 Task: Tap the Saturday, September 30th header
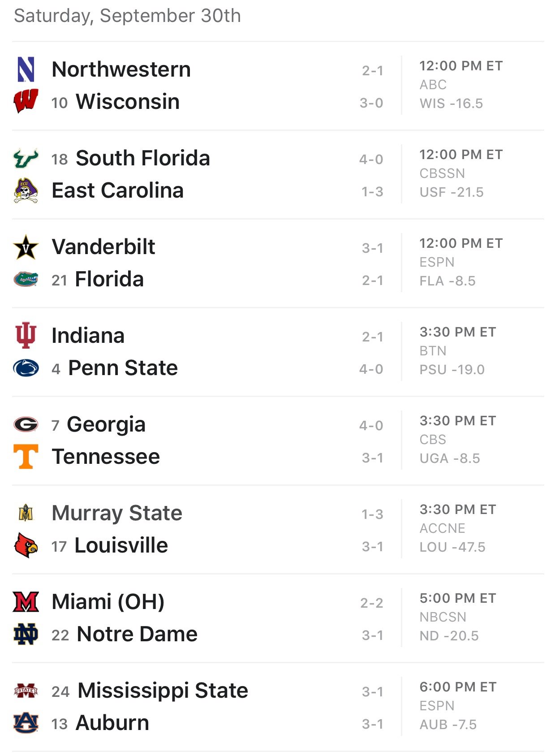point(128,16)
